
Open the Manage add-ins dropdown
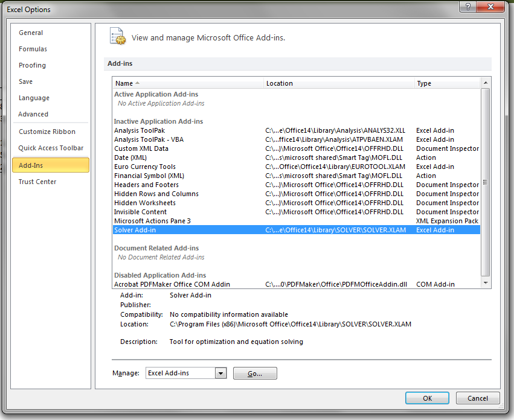click(221, 374)
